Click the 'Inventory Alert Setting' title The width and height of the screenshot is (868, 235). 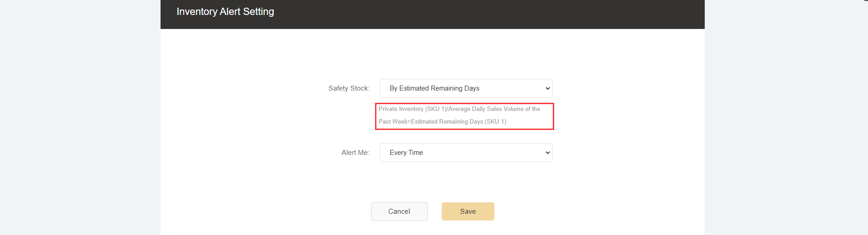(225, 12)
